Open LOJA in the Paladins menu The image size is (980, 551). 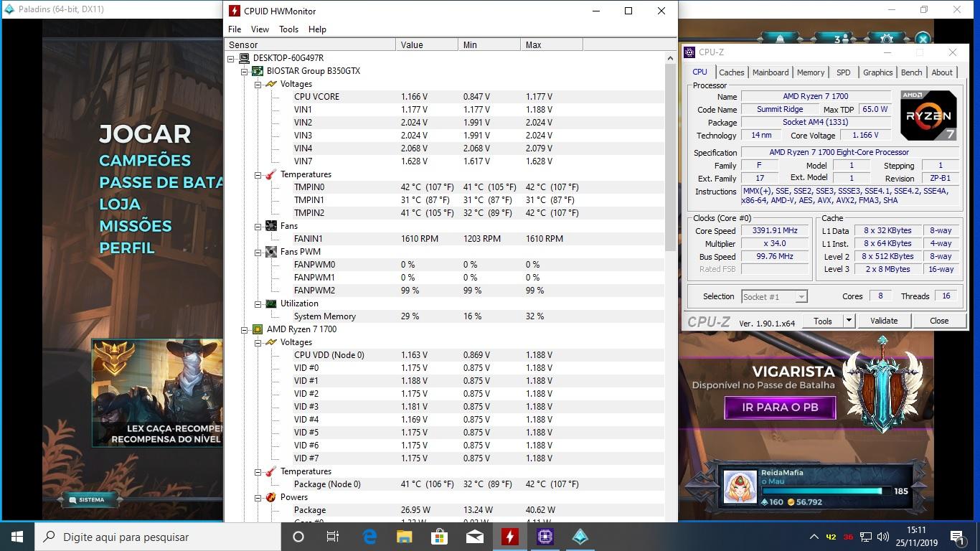[120, 204]
